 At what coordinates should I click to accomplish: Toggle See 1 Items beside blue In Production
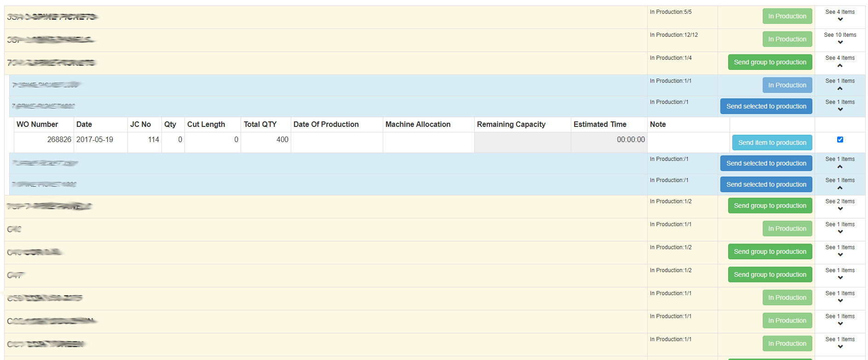(x=840, y=88)
